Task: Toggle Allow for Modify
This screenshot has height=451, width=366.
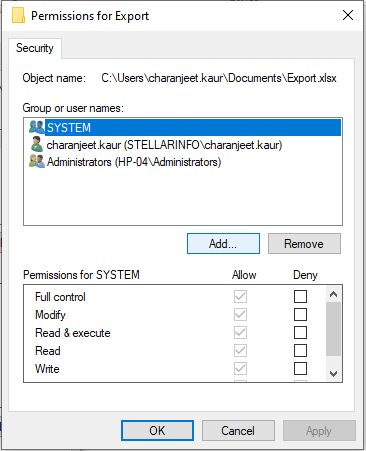Action: [x=240, y=314]
